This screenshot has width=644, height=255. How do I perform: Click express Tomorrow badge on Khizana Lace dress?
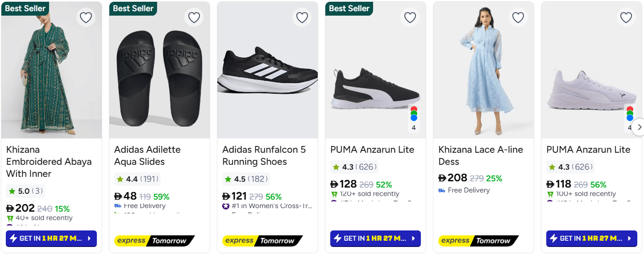pos(478,241)
